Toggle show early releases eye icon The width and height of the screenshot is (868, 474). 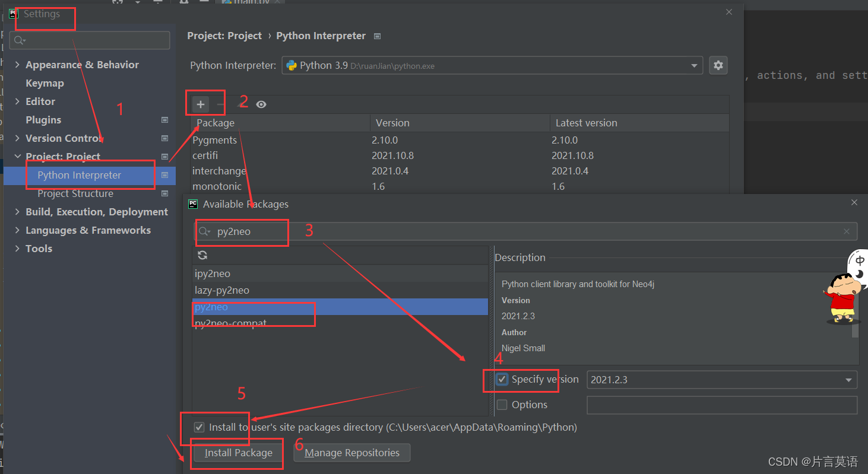[261, 104]
